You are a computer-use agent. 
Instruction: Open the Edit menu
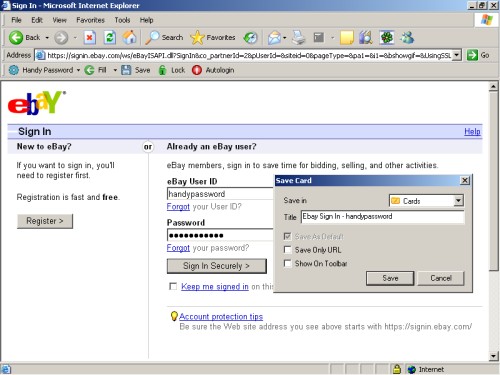[x=37, y=20]
